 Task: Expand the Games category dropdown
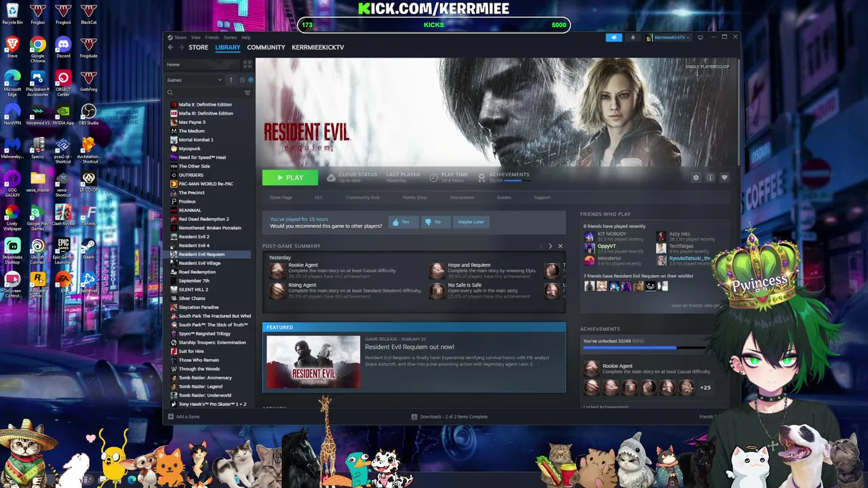195,80
